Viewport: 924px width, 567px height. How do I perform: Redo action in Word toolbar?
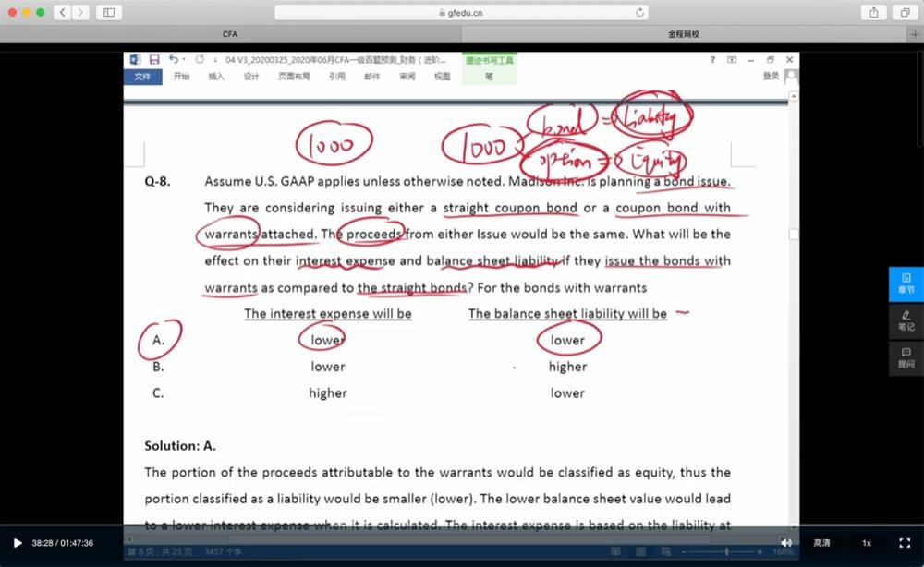[200, 59]
